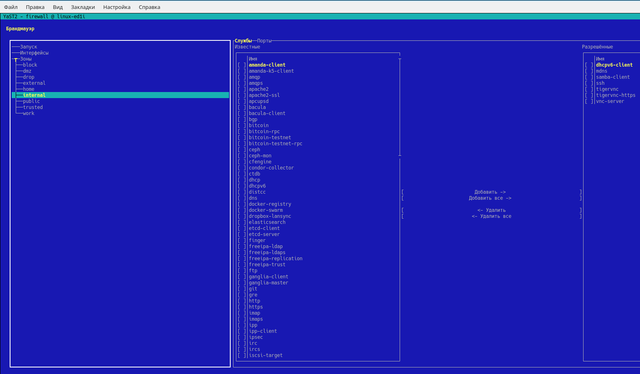Select the internal zone
The width and height of the screenshot is (640, 374).
pyautogui.click(x=121, y=95)
